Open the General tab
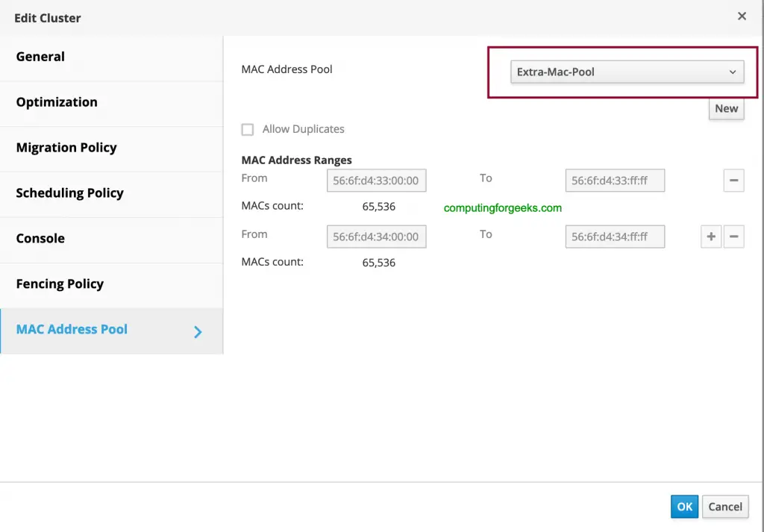The width and height of the screenshot is (764, 532). tap(112, 57)
